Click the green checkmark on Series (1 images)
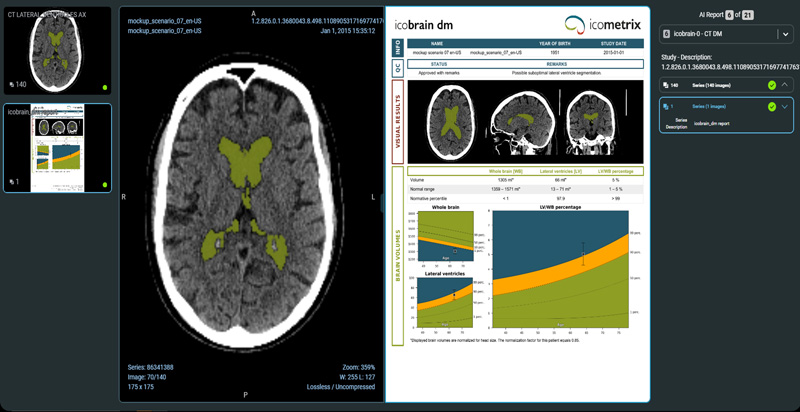The height and width of the screenshot is (412, 800). pos(772,107)
